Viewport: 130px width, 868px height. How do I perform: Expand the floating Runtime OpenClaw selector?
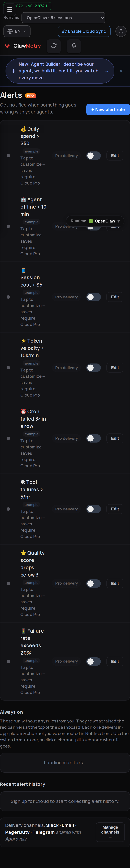click(95, 221)
